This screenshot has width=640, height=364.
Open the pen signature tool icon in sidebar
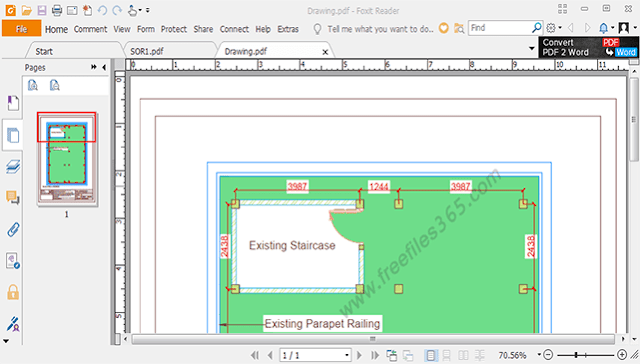(x=13, y=324)
